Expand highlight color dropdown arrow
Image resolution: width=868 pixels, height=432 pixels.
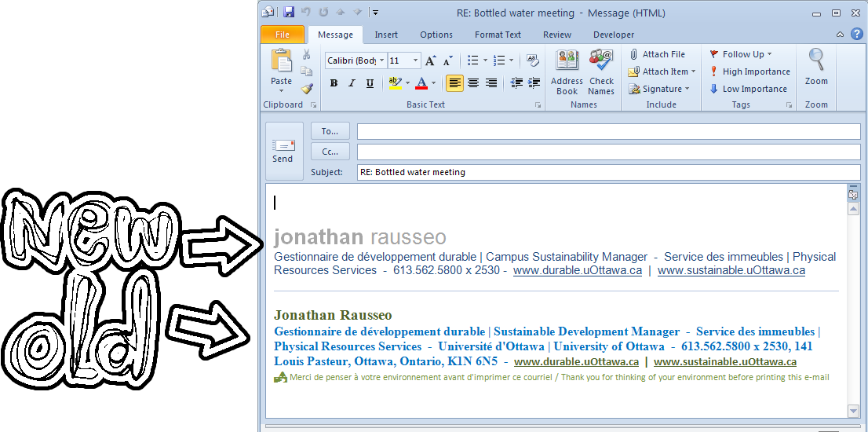pyautogui.click(x=407, y=83)
